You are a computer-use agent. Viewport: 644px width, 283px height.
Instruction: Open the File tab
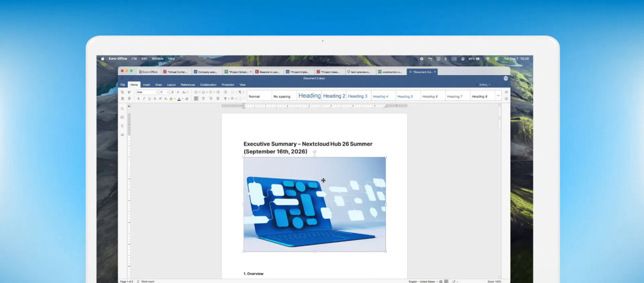[123, 84]
